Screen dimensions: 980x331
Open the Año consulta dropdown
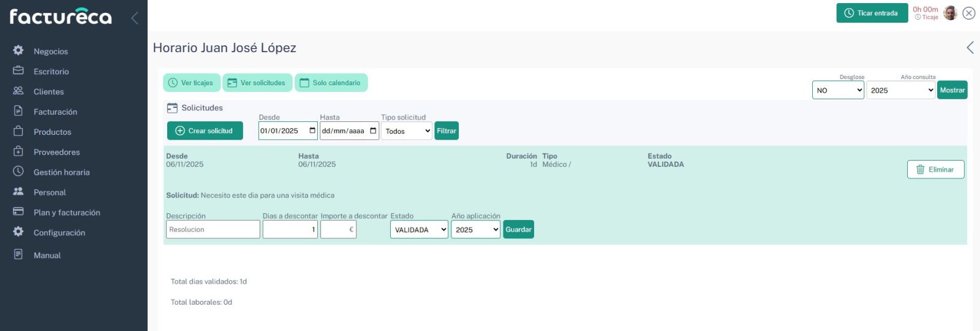coord(900,90)
